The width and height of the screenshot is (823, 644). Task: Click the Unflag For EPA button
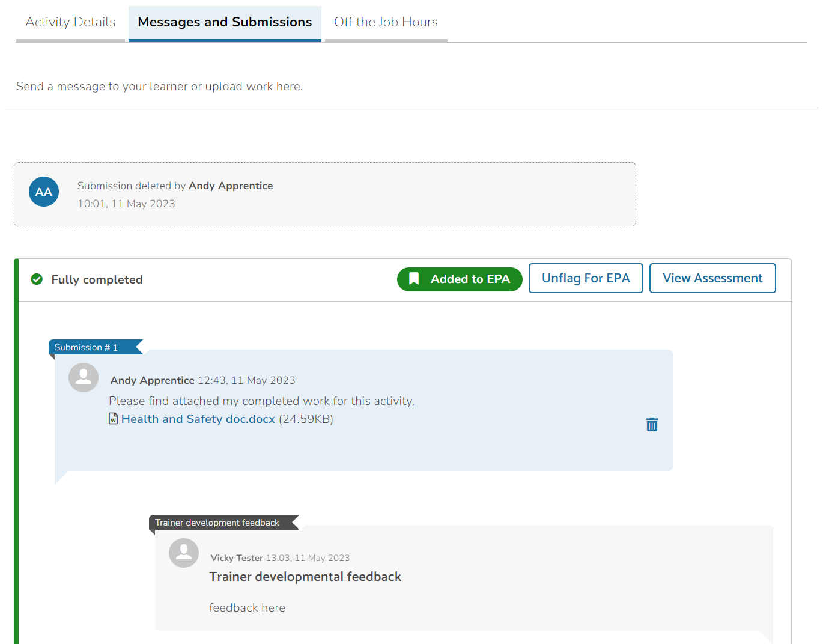coord(586,278)
